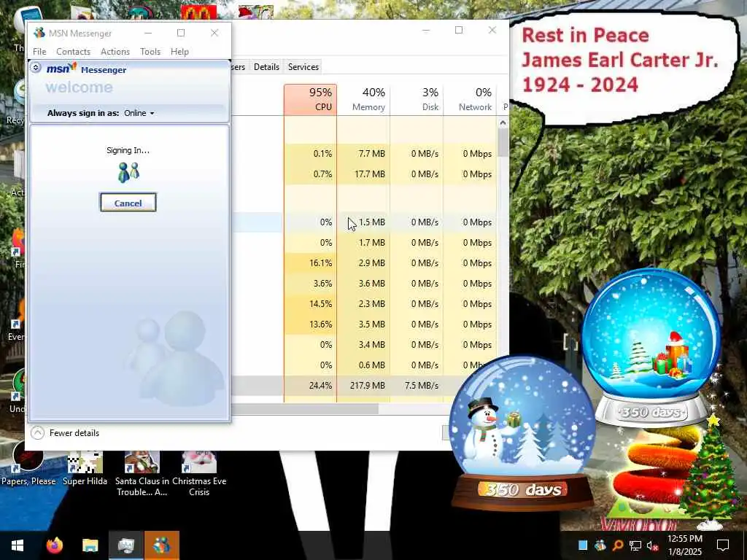
Task: Click the McDonald's desktop icon at top
Action: coord(198,12)
